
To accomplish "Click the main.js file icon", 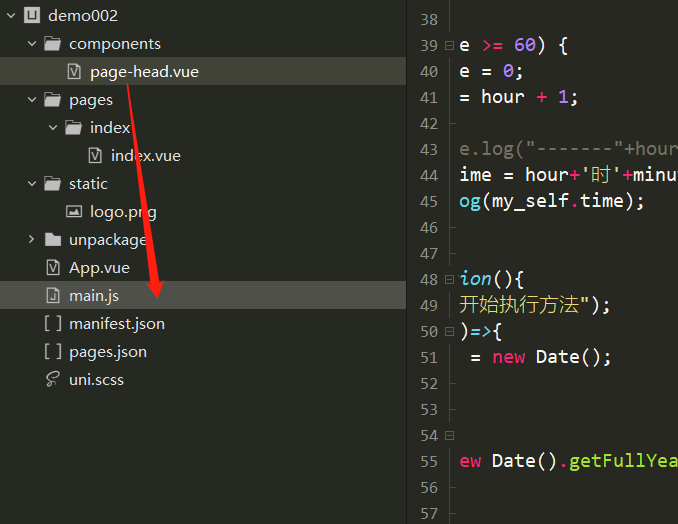I will (53, 296).
